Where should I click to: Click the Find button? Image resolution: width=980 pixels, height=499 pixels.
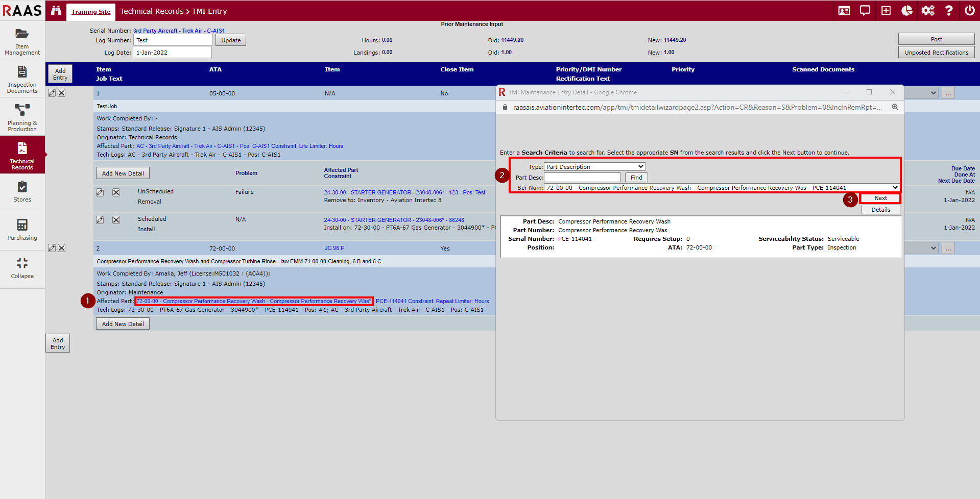[636, 178]
